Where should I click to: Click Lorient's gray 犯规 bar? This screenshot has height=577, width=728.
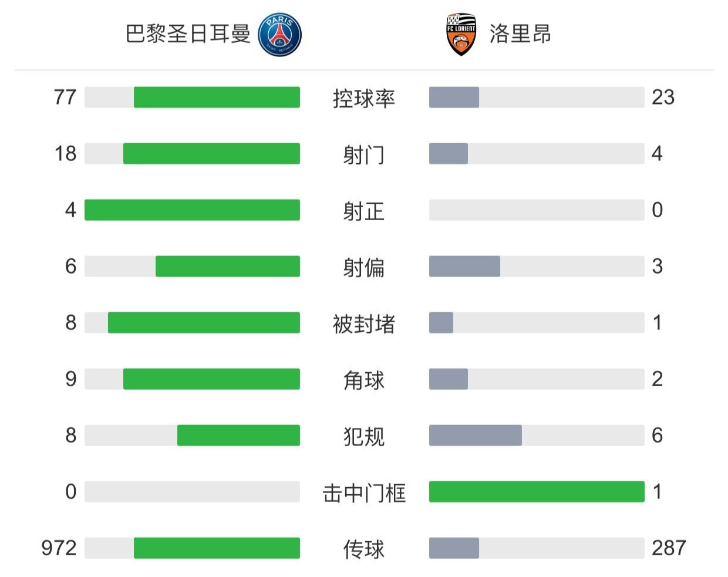476,436
